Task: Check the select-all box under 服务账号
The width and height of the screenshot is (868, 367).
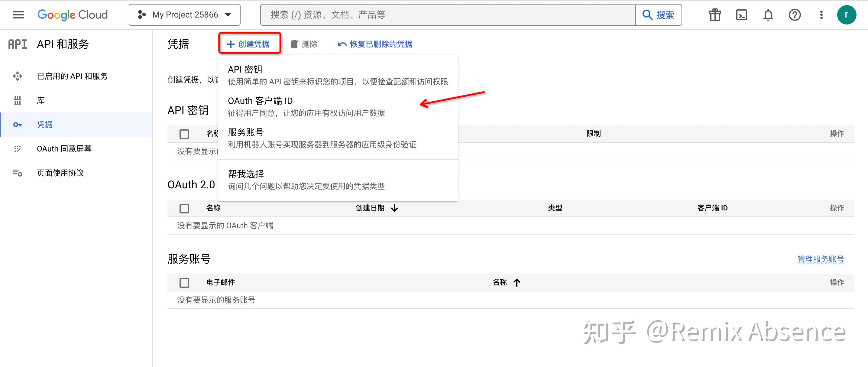Action: 184,283
